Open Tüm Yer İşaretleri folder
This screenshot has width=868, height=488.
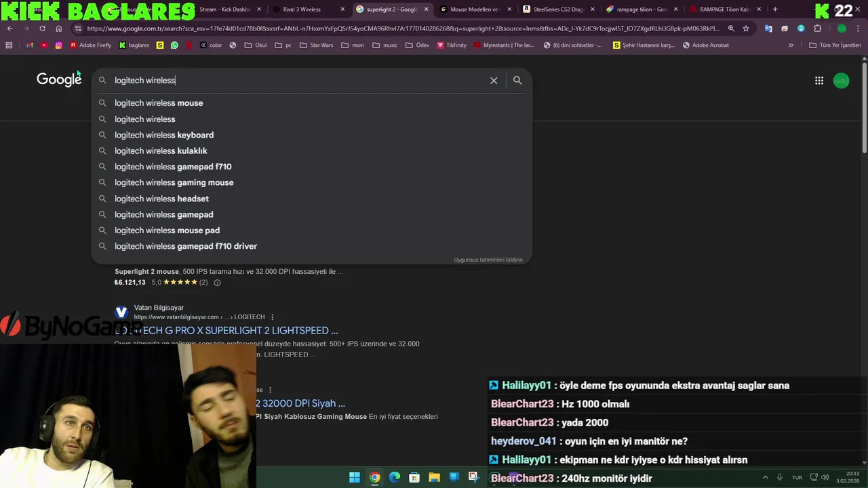(835, 45)
